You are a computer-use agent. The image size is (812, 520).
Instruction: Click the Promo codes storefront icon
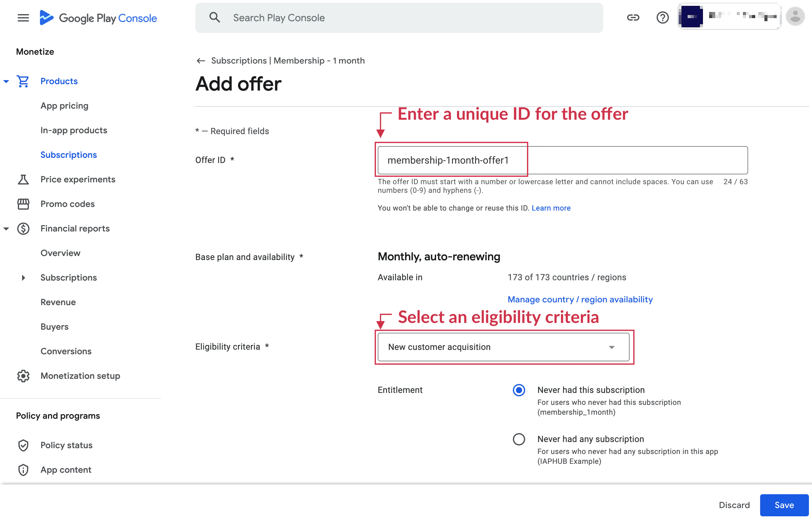(23, 204)
